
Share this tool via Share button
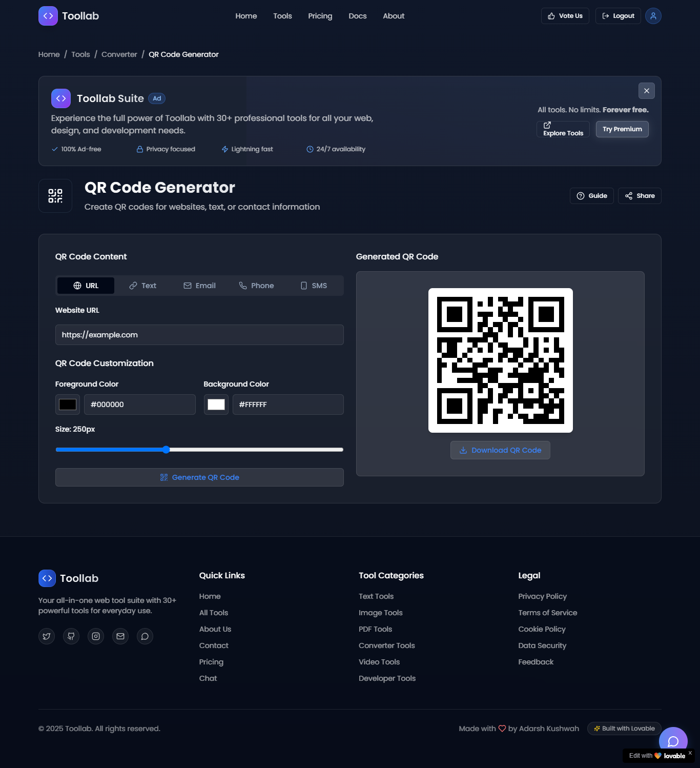click(640, 196)
